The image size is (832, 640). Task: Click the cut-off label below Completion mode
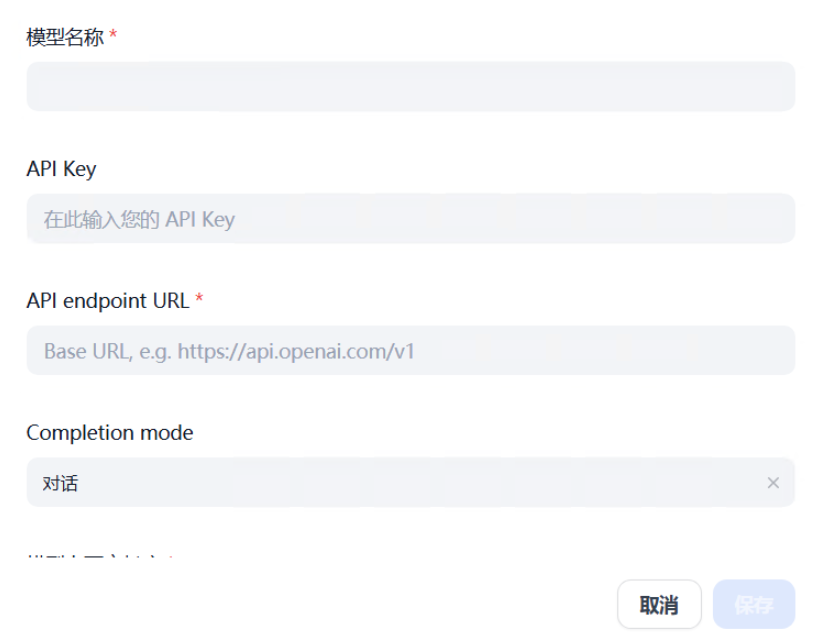tap(100, 555)
